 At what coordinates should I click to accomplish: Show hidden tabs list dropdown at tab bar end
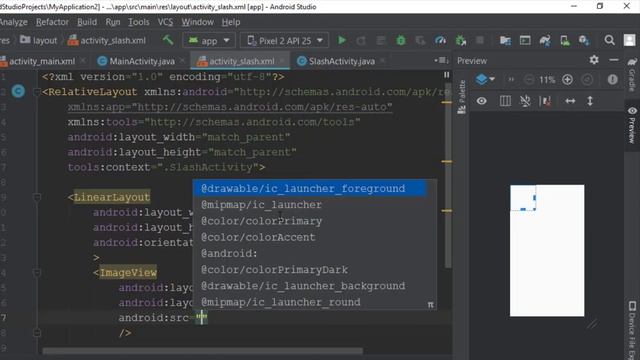click(442, 60)
